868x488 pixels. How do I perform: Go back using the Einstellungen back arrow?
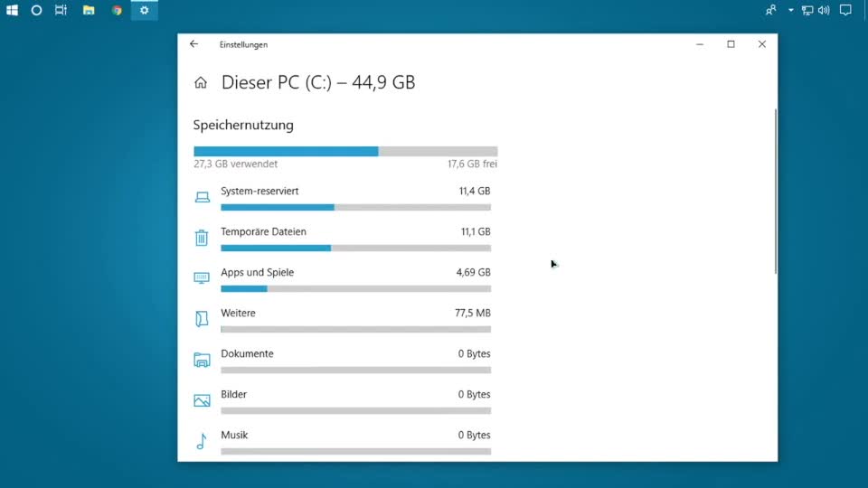tap(193, 44)
